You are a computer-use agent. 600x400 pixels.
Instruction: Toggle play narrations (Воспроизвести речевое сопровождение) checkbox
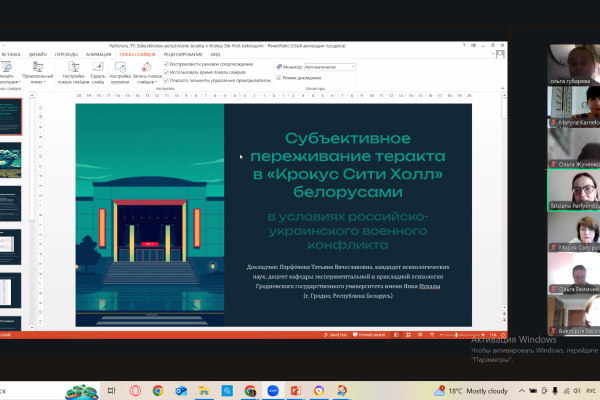(x=166, y=64)
